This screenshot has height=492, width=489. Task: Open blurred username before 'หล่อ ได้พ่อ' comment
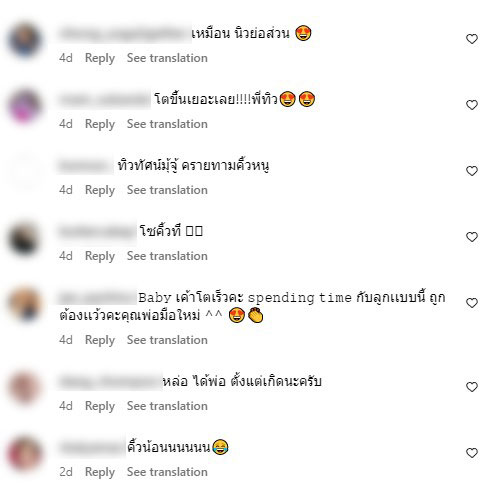(110, 381)
